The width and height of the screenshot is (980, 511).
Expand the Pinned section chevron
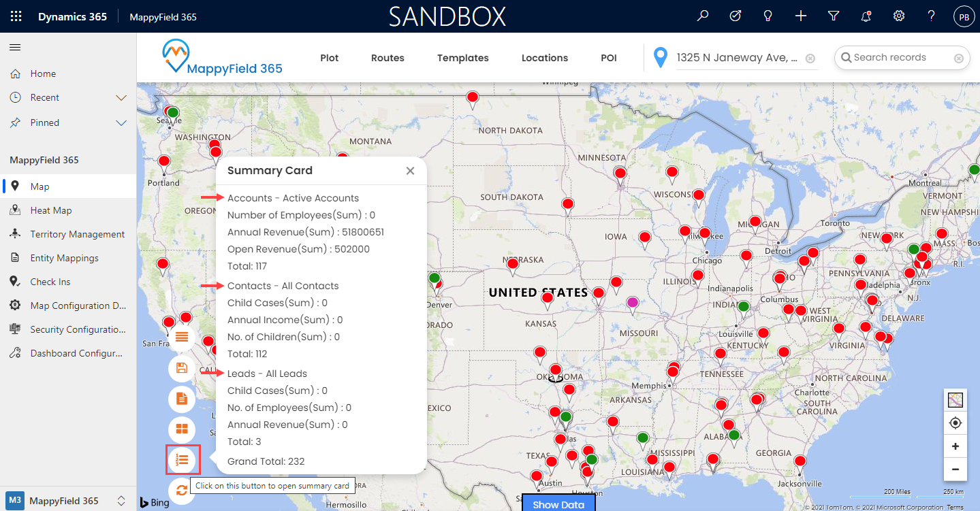[121, 123]
